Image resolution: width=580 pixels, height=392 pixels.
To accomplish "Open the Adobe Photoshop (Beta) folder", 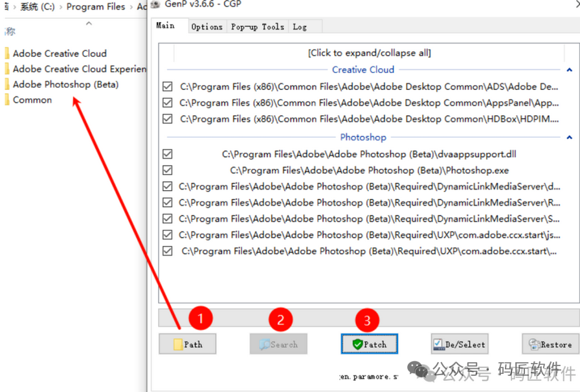I will [65, 85].
